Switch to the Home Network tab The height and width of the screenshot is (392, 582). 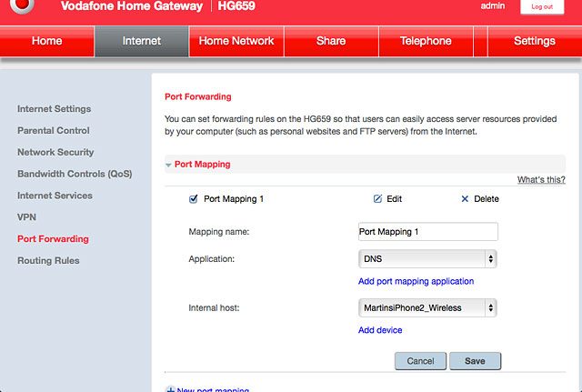pyautogui.click(x=236, y=41)
